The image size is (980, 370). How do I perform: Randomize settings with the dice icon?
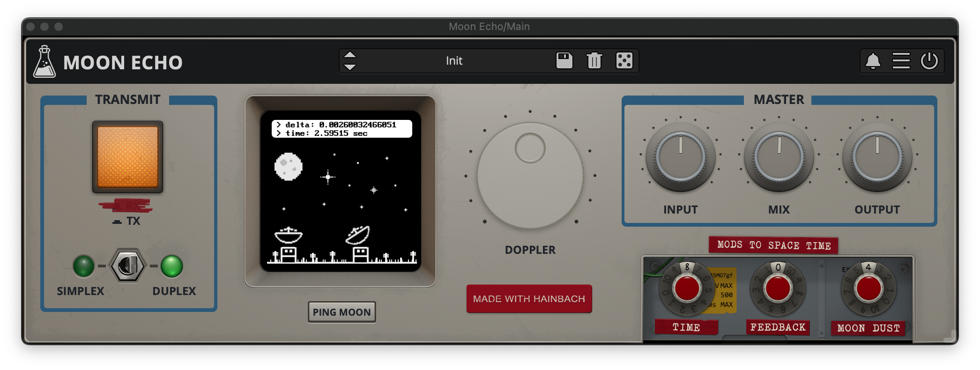624,60
